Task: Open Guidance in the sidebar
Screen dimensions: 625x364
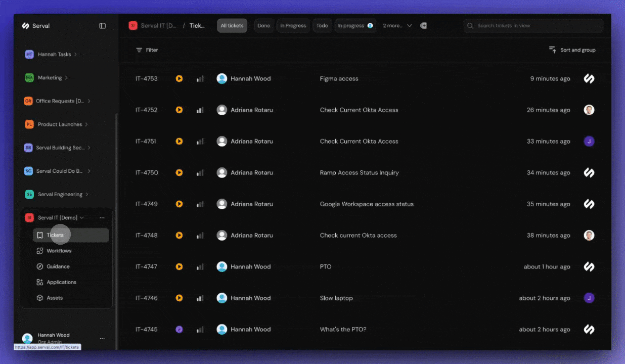Action: pyautogui.click(x=71, y=266)
